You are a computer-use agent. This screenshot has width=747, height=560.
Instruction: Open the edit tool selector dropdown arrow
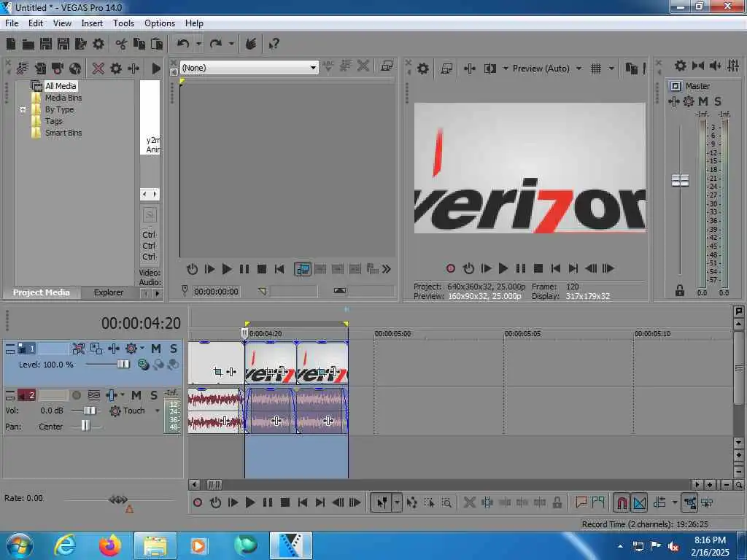pyautogui.click(x=397, y=503)
